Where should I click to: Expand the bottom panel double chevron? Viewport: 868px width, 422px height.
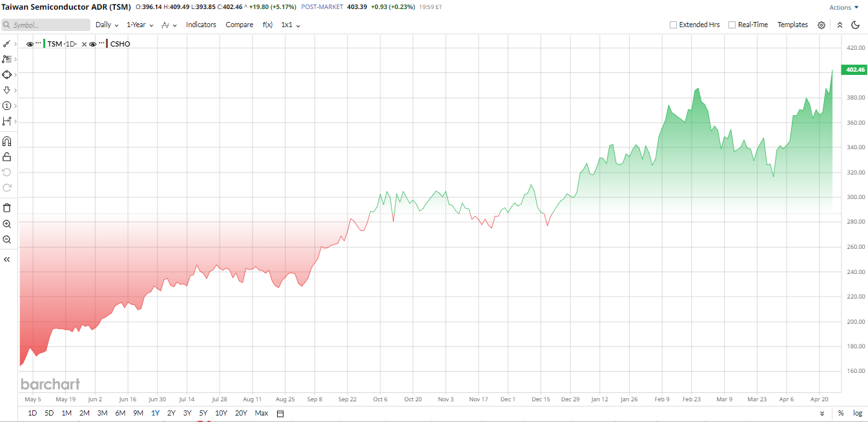(822, 414)
